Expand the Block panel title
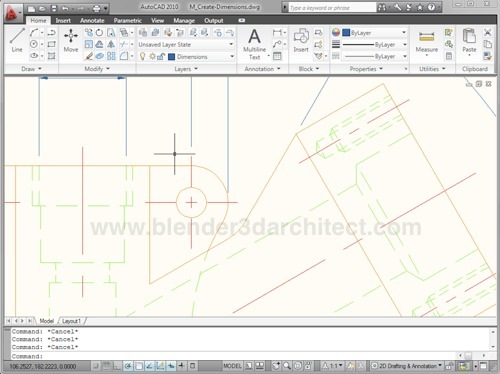 tap(309, 69)
